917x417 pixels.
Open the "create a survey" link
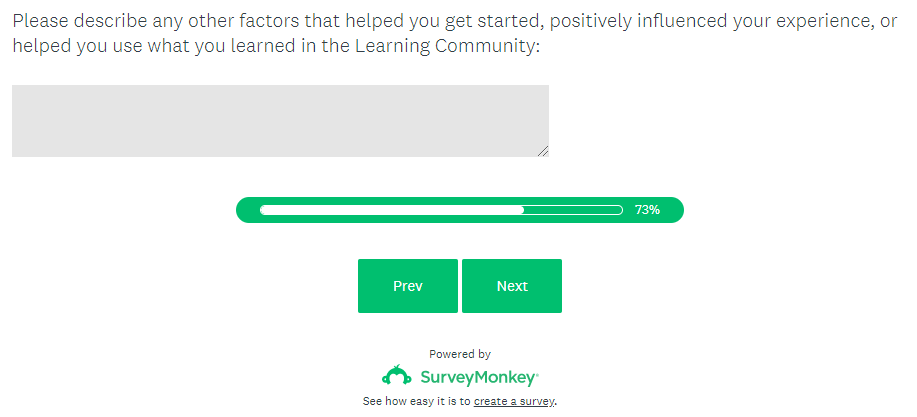[x=514, y=401]
